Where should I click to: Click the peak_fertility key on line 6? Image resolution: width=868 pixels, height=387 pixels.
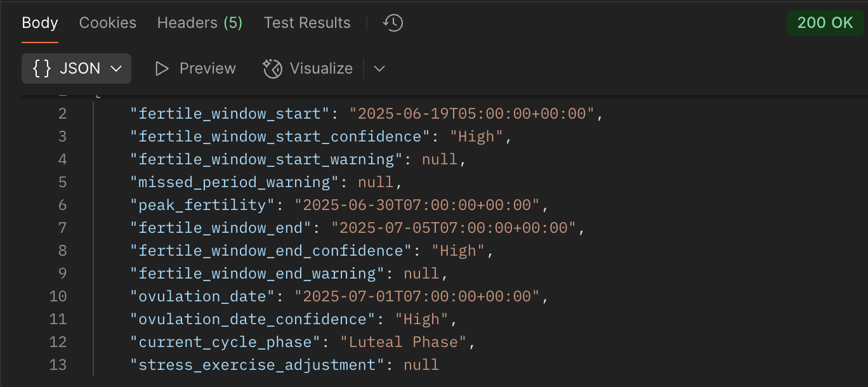(206, 206)
